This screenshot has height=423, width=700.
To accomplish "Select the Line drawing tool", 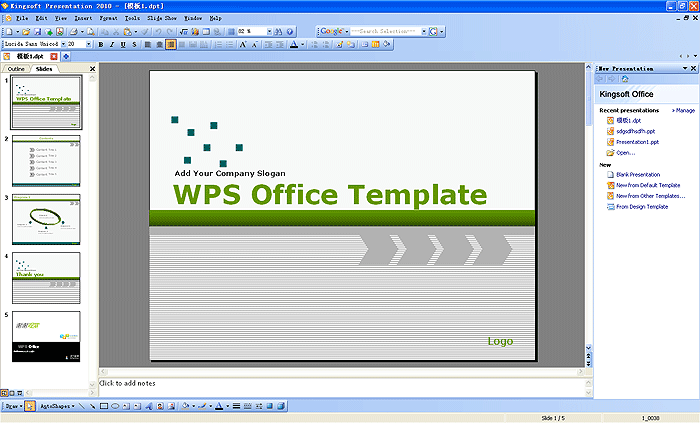I will click(x=82, y=406).
